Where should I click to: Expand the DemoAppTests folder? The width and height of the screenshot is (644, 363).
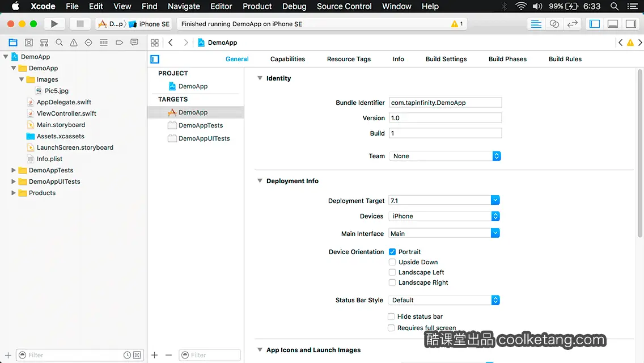[x=14, y=170]
